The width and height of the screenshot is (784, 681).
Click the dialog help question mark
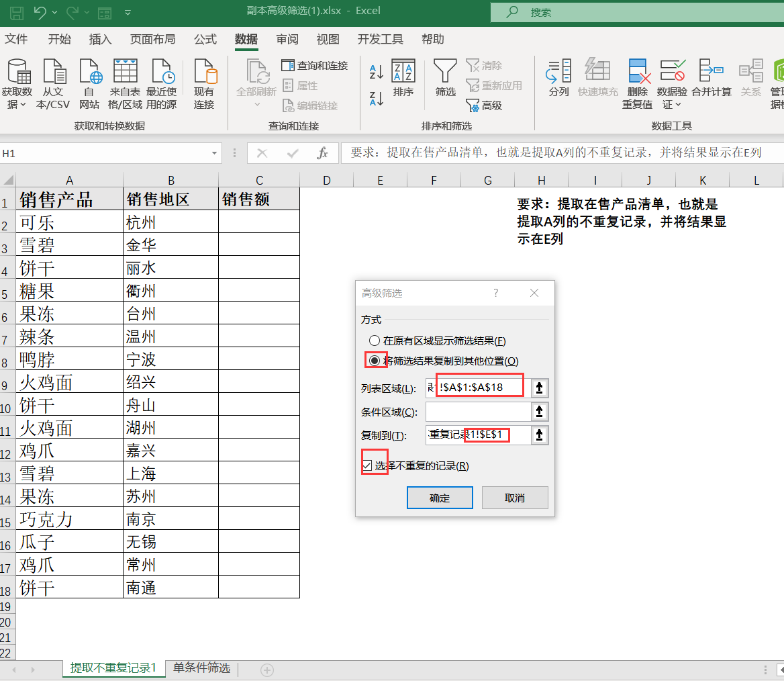(x=495, y=293)
